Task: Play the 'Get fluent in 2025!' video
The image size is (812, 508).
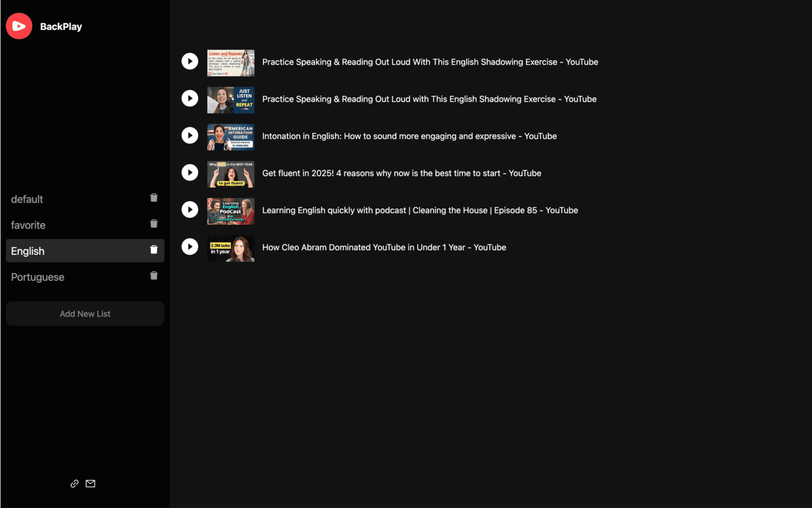Action: tap(190, 172)
